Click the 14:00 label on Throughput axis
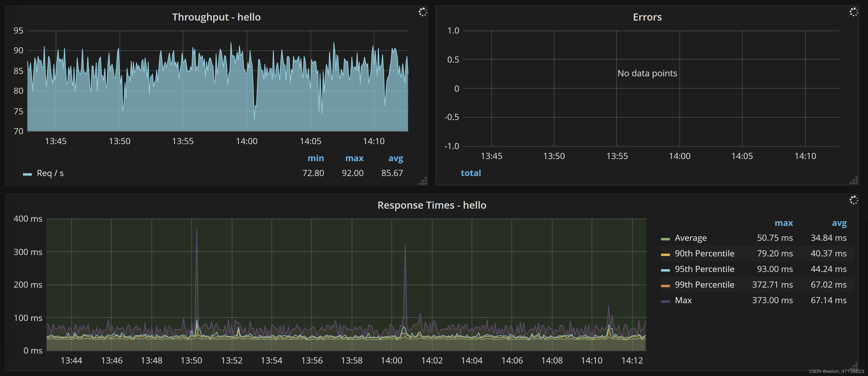The image size is (868, 376). 246,141
